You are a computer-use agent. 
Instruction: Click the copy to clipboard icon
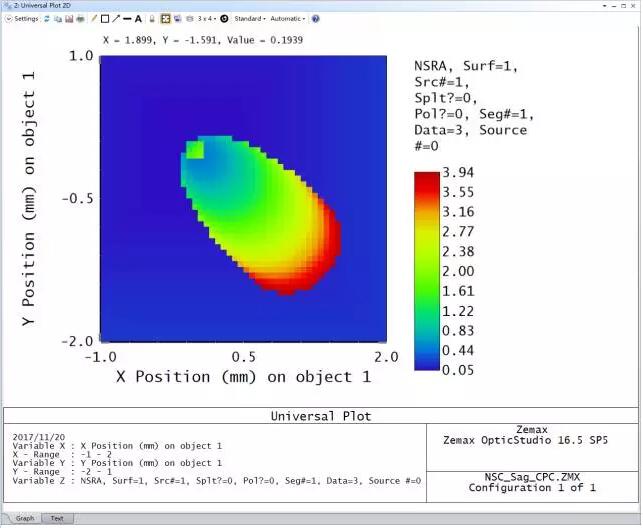[58, 19]
